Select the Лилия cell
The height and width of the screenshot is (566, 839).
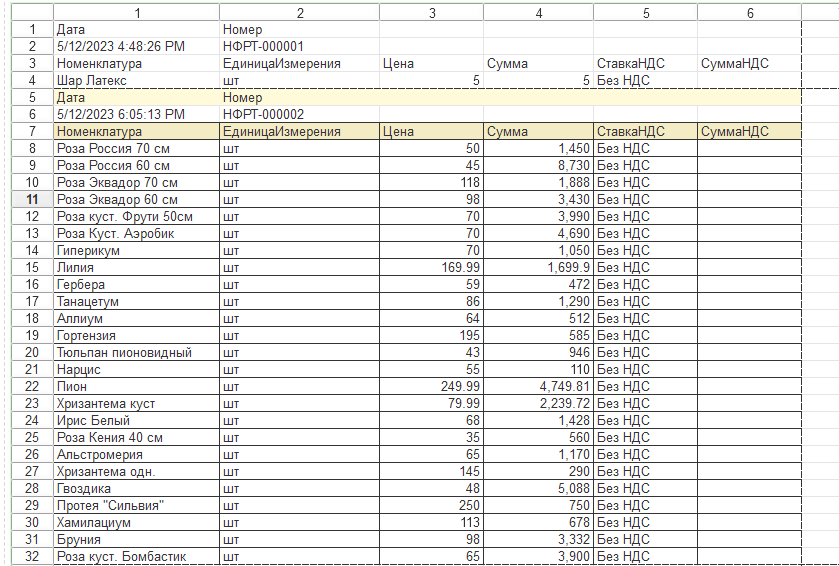pos(136,267)
